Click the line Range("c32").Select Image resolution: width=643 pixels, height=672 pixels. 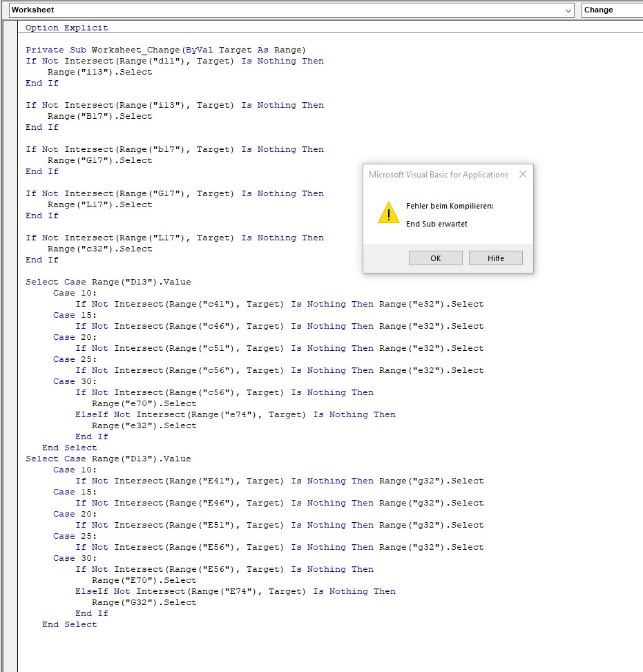100,249
